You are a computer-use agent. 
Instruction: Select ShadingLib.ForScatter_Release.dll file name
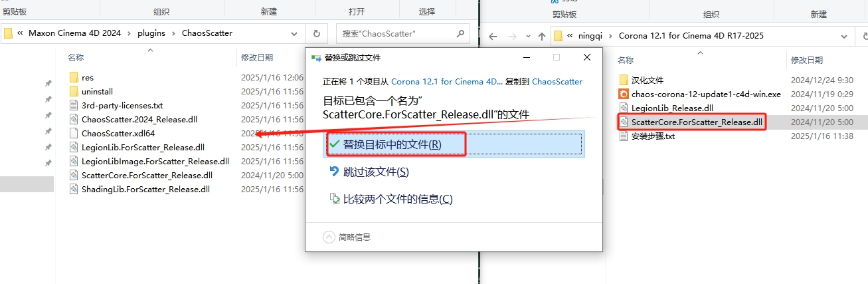pyautogui.click(x=145, y=189)
